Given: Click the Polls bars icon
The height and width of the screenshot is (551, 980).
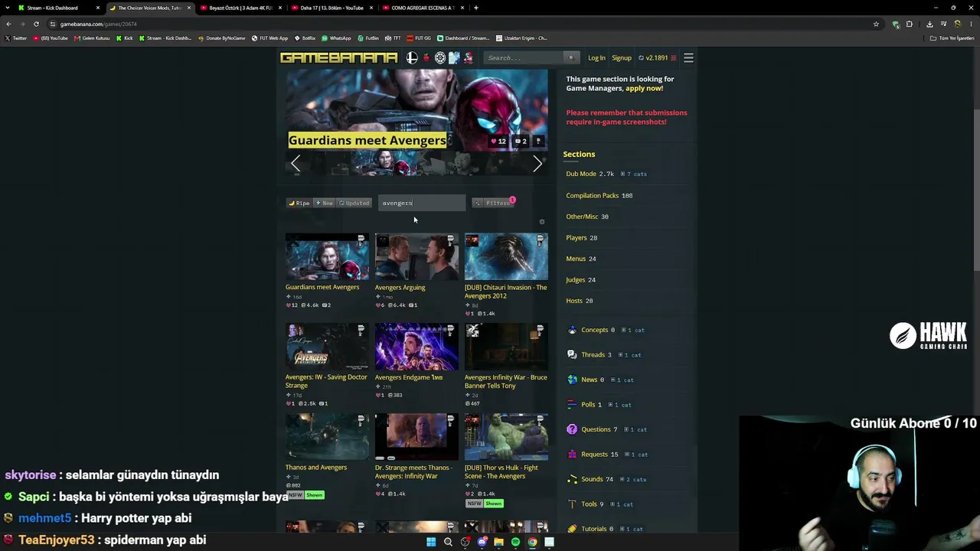Looking at the screenshot, I should pos(572,405).
